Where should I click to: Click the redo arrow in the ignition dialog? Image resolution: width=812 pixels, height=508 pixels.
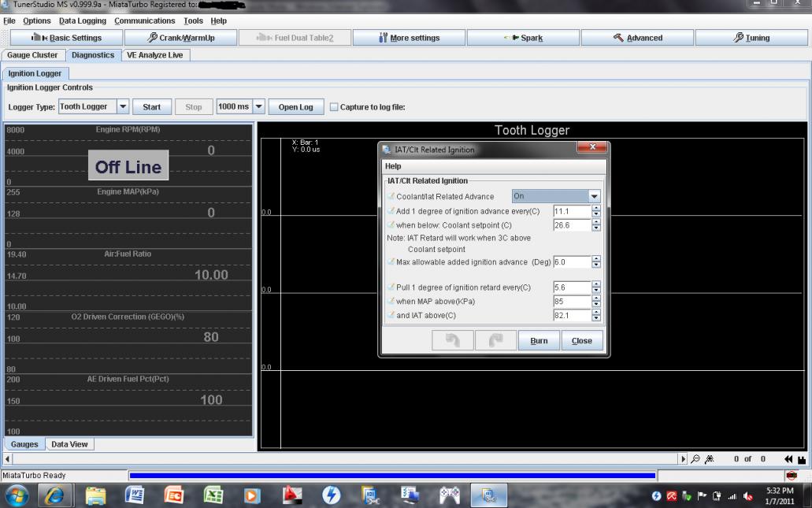coord(495,340)
